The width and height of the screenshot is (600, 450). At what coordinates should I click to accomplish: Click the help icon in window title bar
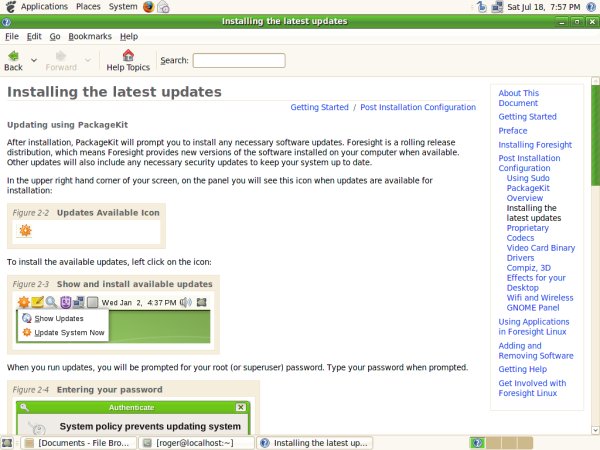[x=6, y=21]
